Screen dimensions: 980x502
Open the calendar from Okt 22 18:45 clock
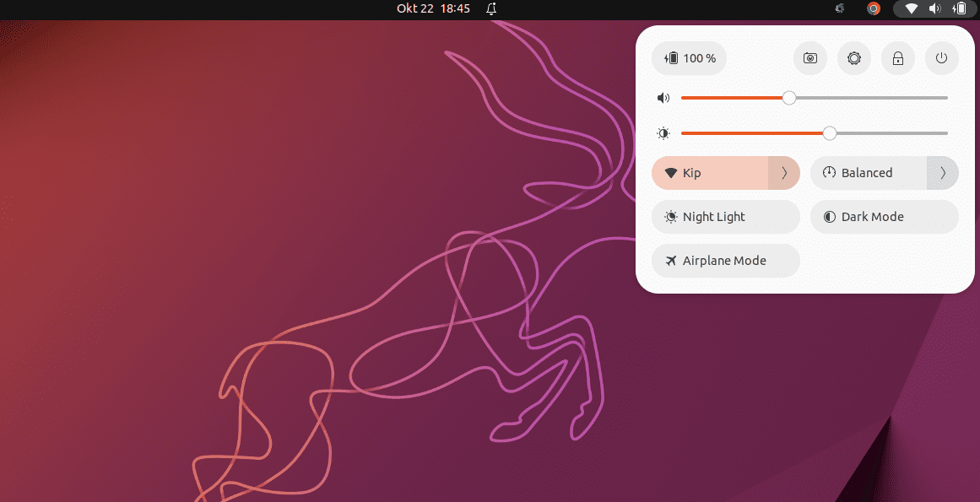[433, 8]
